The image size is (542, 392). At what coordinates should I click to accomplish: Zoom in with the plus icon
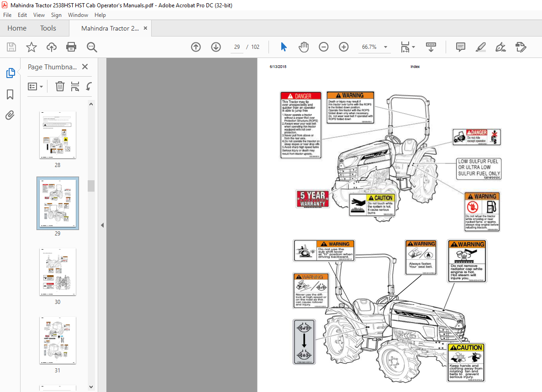343,47
